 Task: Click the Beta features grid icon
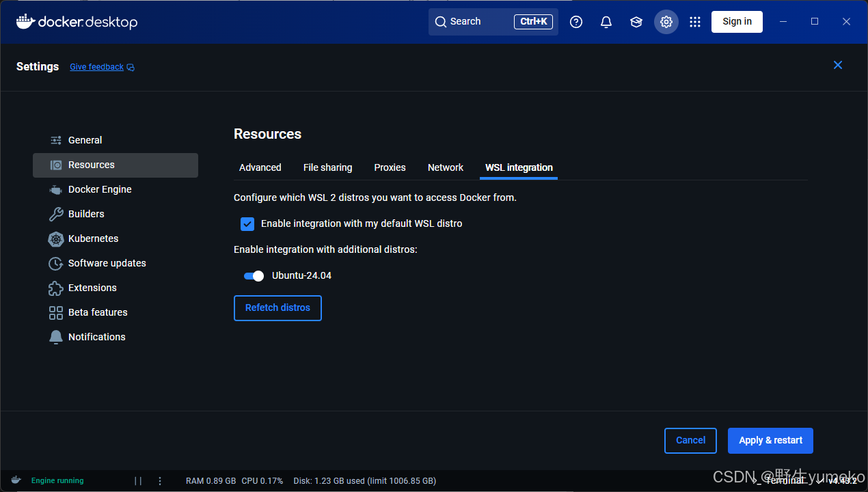tap(56, 312)
